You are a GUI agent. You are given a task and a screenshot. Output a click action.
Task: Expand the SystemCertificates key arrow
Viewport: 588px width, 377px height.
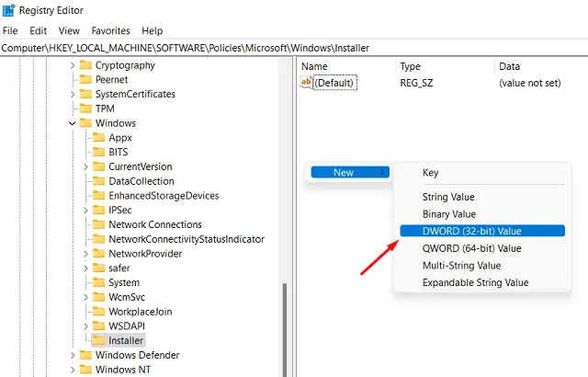pos(73,94)
